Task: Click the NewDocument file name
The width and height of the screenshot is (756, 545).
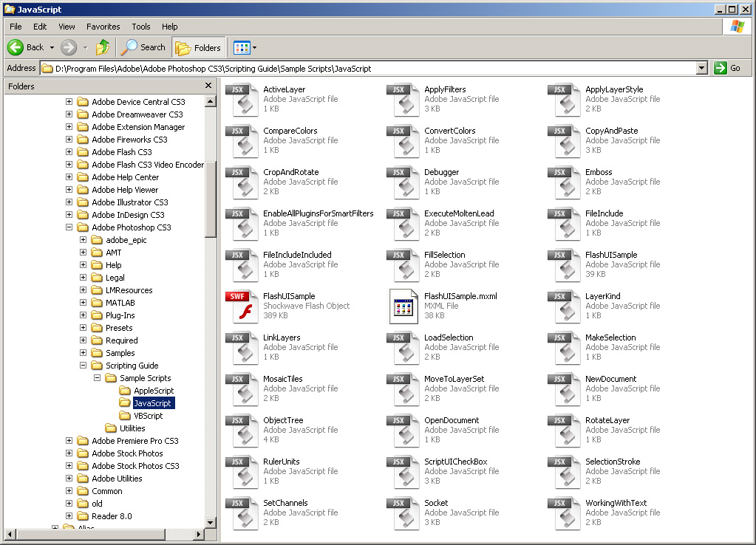Action: [611, 380]
